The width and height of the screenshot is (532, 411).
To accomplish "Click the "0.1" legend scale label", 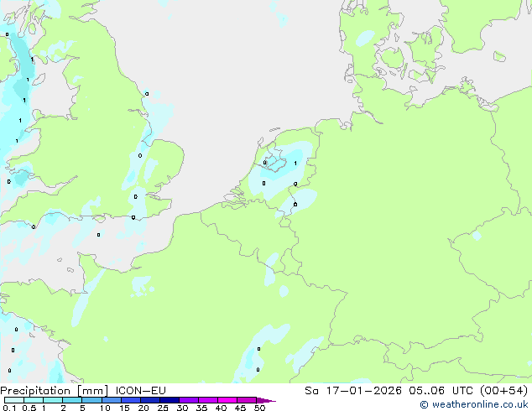I will [x=9, y=408].
